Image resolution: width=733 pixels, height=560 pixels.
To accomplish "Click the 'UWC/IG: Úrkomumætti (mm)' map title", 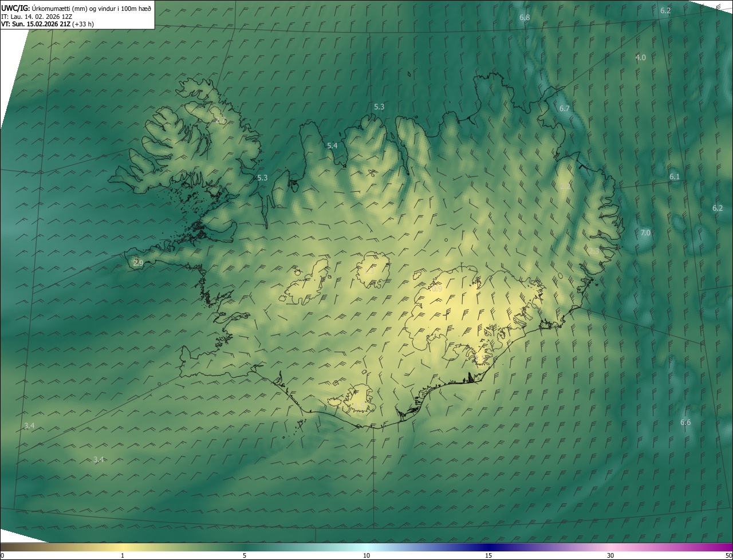I will 76,8.
